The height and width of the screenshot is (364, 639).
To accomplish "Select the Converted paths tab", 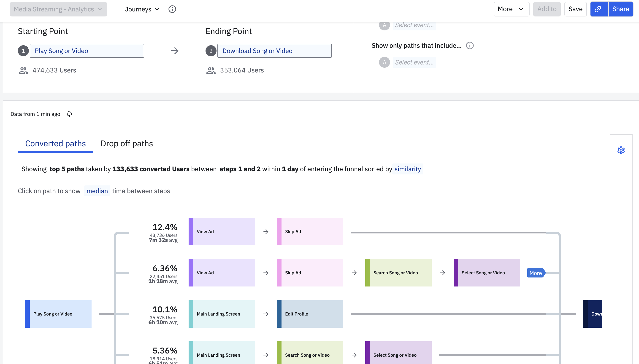I will click(x=55, y=144).
